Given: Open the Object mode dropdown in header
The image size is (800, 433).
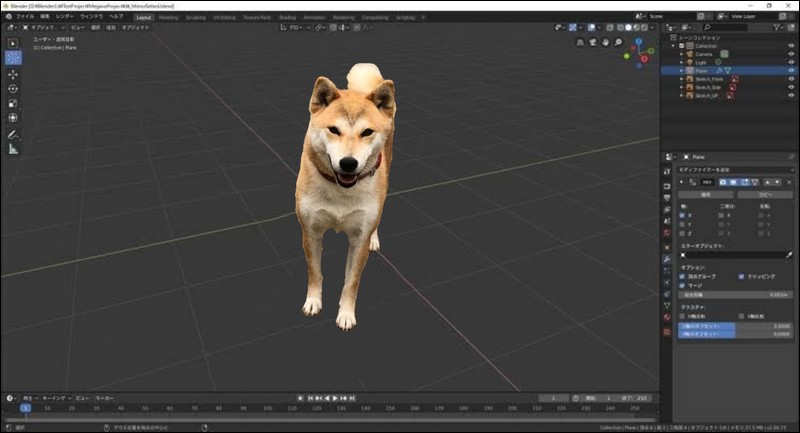Looking at the screenshot, I should click(x=44, y=28).
